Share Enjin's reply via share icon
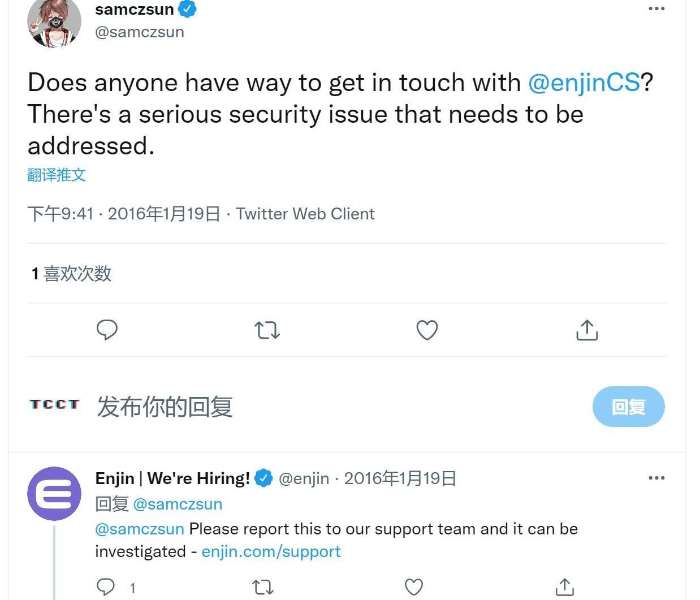700x600 pixels. pyautogui.click(x=564, y=587)
